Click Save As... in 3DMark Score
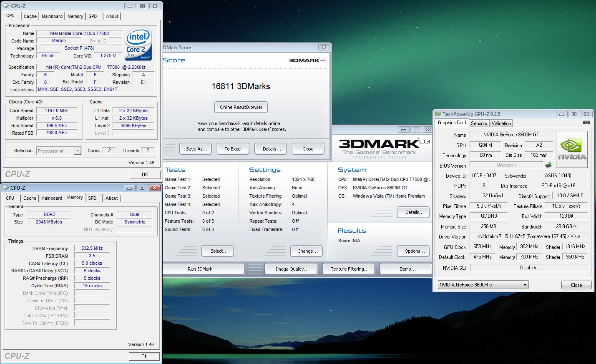This screenshot has height=364, width=596. point(196,149)
